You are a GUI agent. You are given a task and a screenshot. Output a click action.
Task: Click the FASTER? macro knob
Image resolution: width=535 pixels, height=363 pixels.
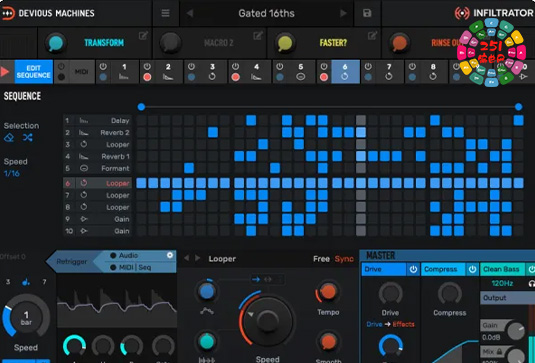(x=285, y=44)
